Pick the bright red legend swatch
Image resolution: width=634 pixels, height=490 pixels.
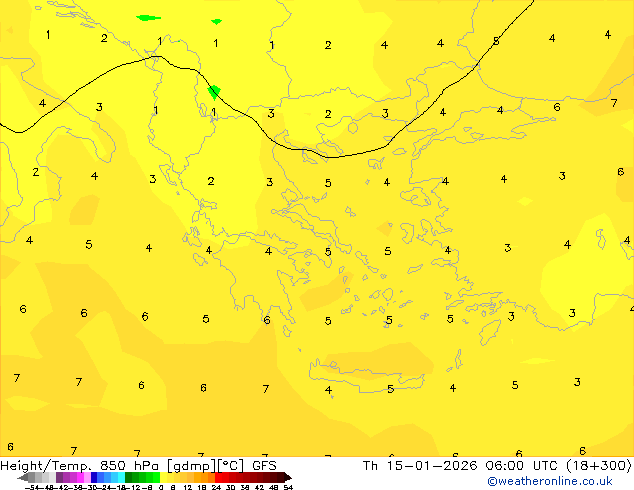point(218,477)
